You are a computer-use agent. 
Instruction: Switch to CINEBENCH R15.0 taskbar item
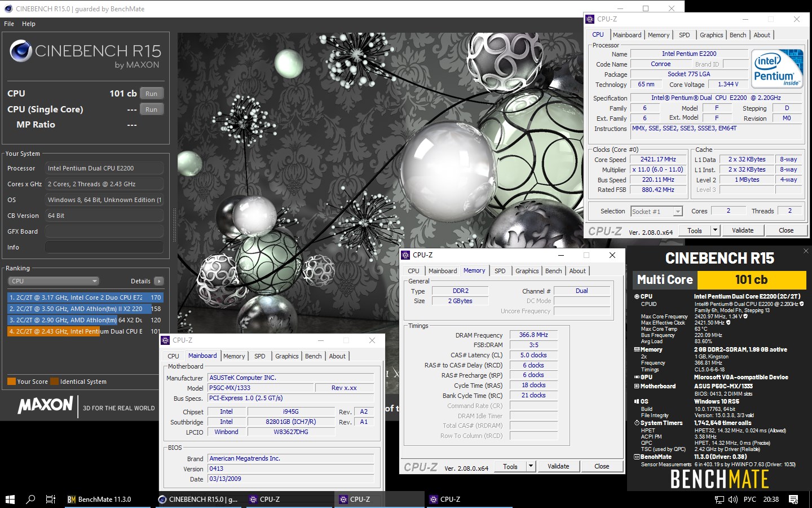198,500
